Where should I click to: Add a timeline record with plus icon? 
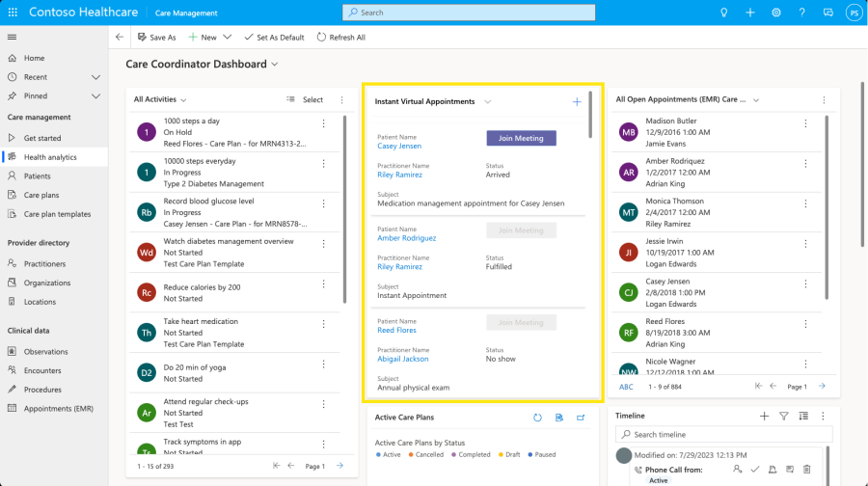(x=764, y=416)
